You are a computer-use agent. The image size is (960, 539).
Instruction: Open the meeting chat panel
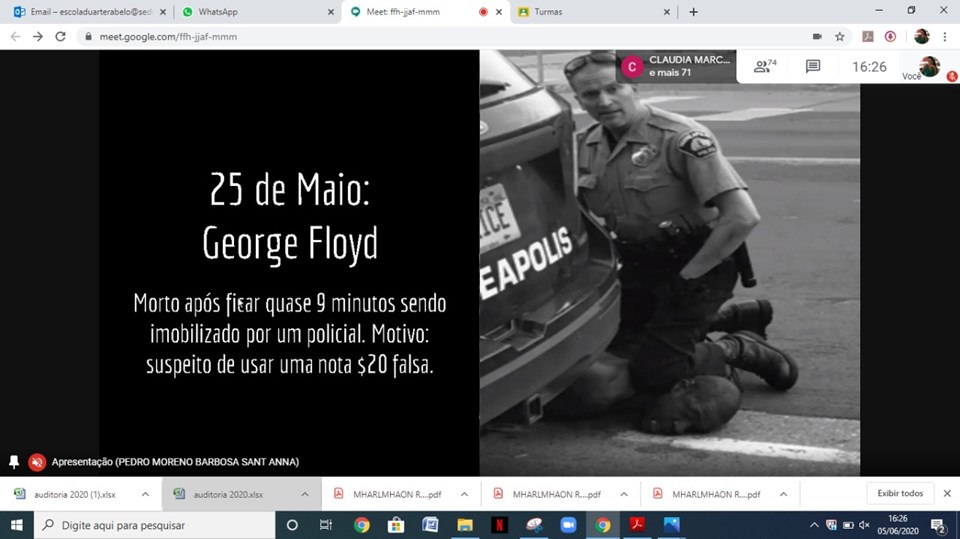813,67
